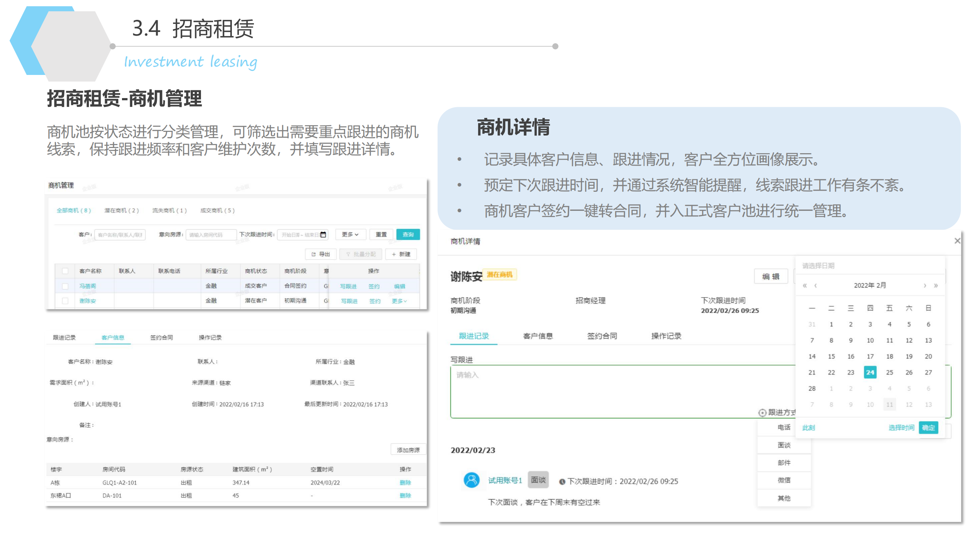Click 确定 in the date picker
980x551 pixels.
click(x=928, y=428)
